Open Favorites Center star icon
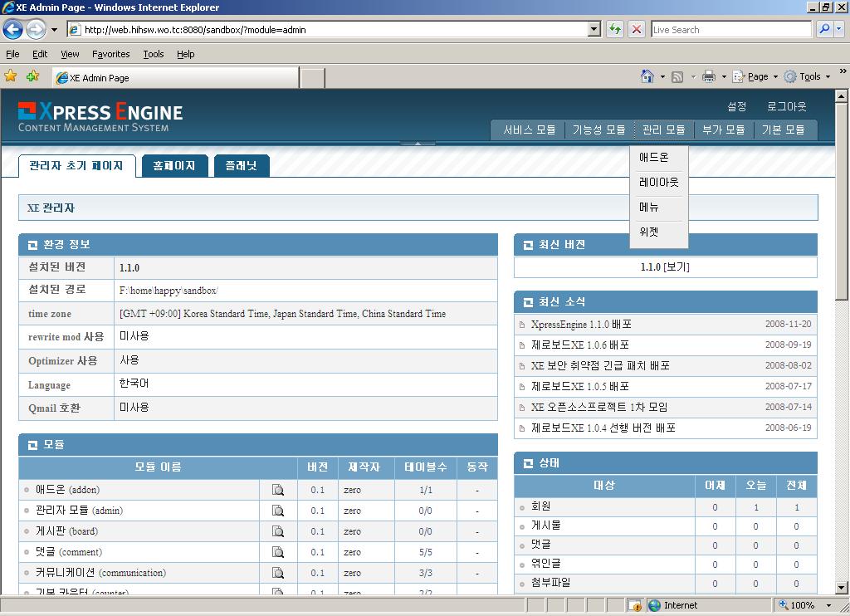Screen dimensions: 850x616 (x=10, y=76)
